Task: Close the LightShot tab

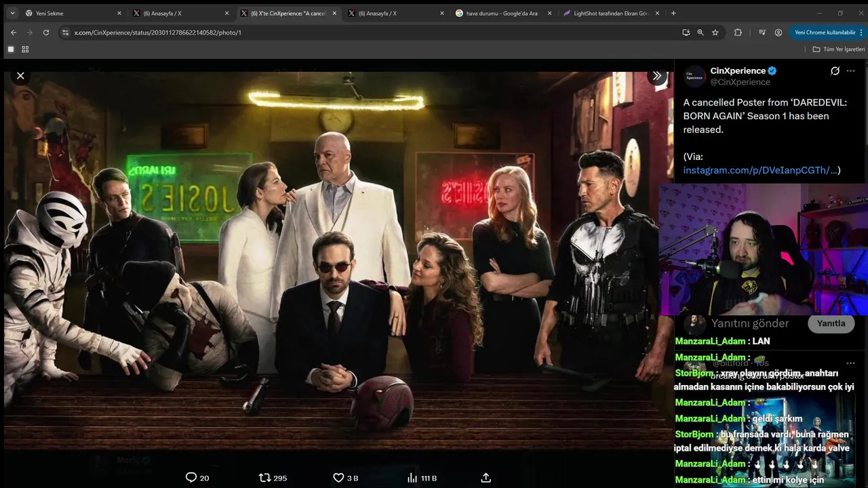Action: [x=657, y=13]
